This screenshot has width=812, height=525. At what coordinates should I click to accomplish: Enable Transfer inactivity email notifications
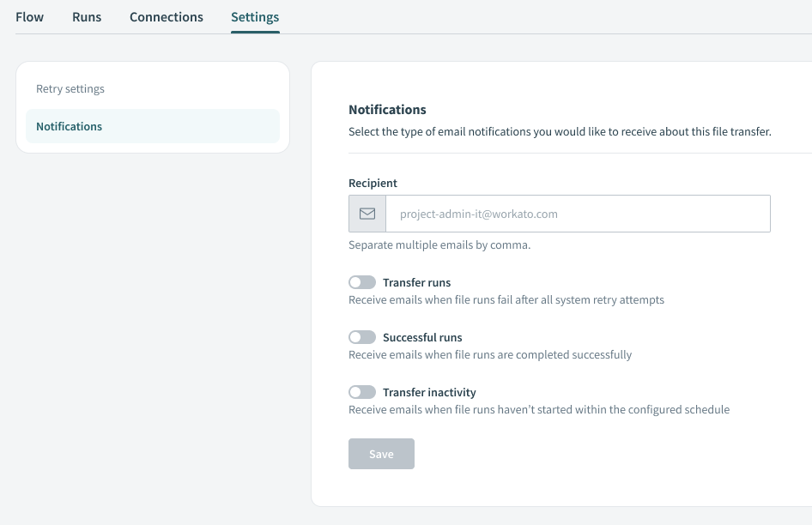[x=361, y=392]
